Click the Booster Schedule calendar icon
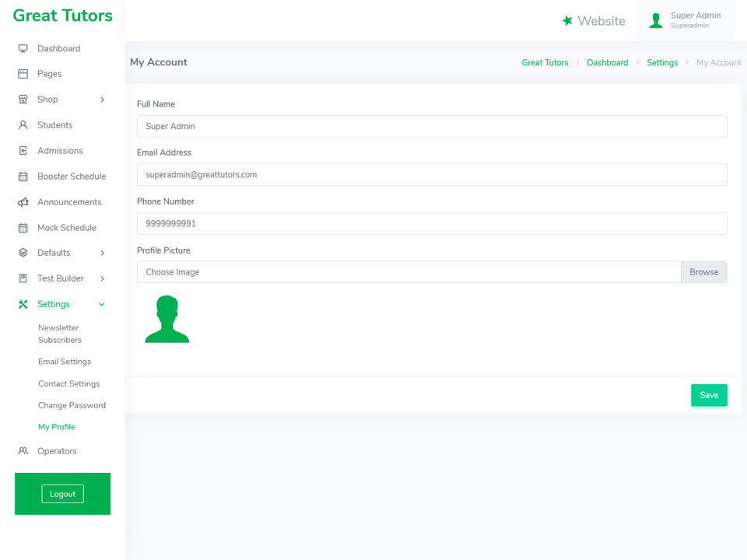Screen dimensions: 747x560 pyautogui.click(x=23, y=177)
